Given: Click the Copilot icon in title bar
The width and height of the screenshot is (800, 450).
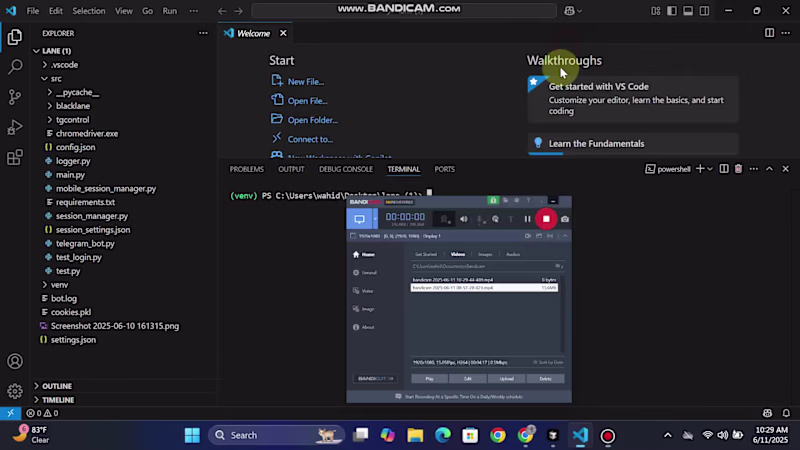Looking at the screenshot, I should pyautogui.click(x=569, y=11).
